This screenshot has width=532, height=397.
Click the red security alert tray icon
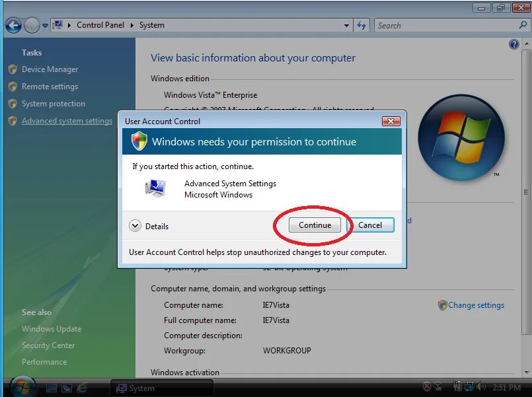[427, 386]
